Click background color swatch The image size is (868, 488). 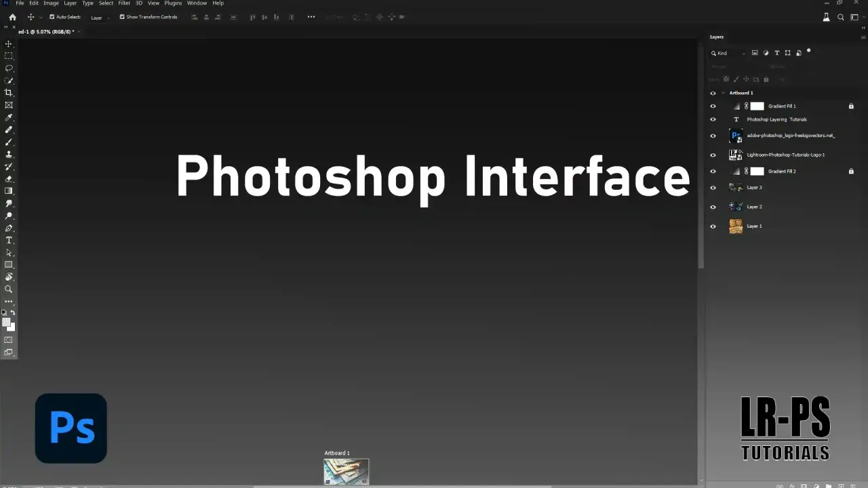(12, 328)
